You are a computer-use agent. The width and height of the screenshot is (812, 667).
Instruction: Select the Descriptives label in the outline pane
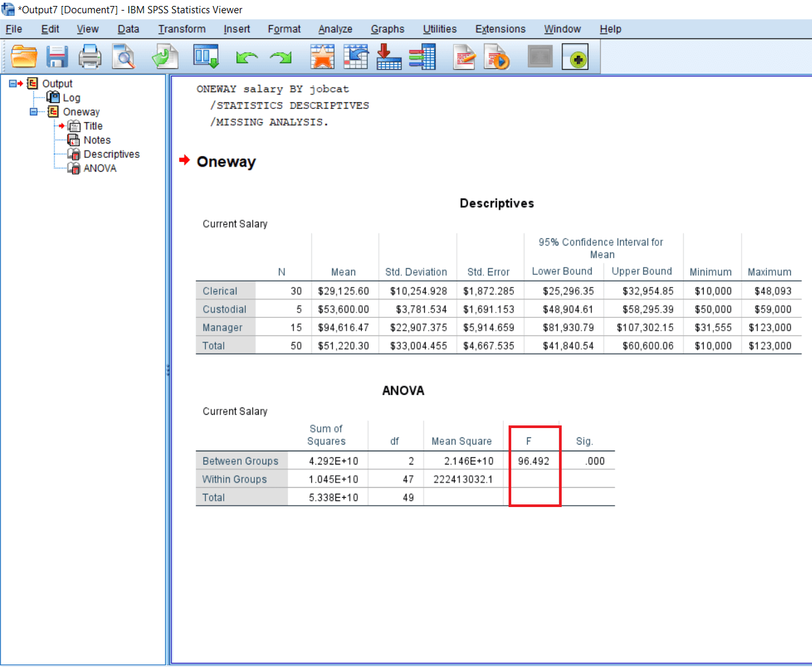(112, 154)
